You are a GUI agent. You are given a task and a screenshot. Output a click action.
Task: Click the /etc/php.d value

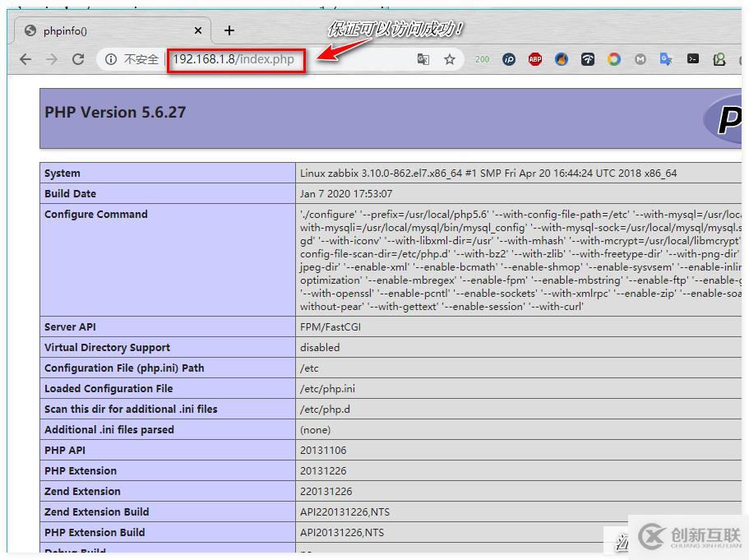[325, 409]
